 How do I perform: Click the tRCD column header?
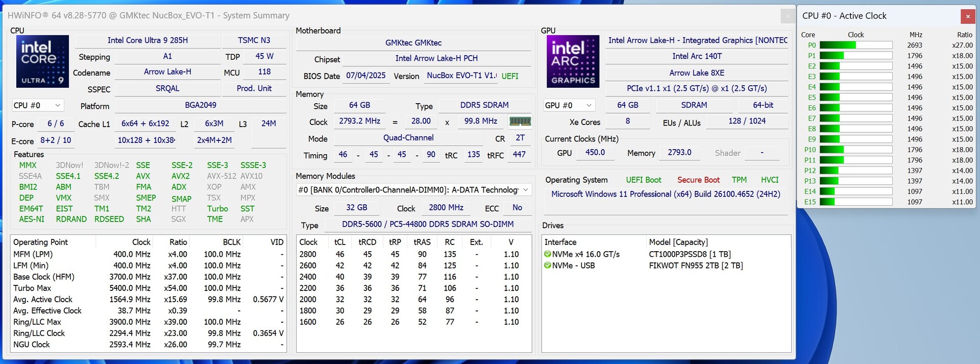367,242
